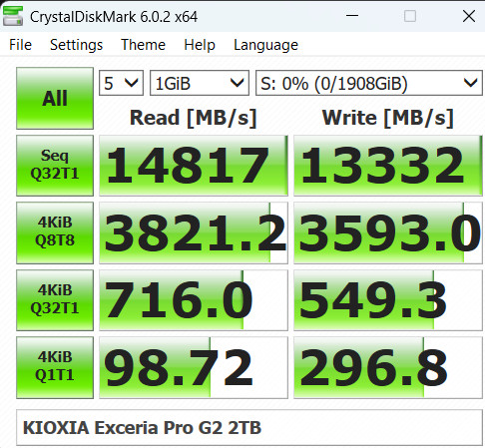Screen dimensions: 485x448
Task: Open the Language menu
Action: click(x=265, y=45)
